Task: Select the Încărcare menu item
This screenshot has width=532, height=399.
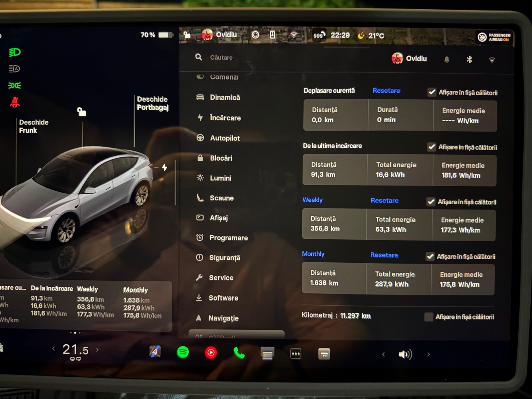Action: tap(225, 118)
